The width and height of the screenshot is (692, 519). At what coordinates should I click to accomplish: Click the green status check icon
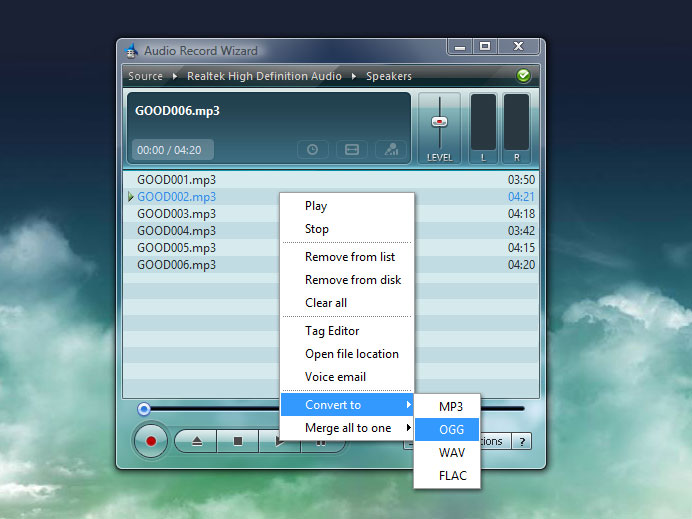click(523, 76)
